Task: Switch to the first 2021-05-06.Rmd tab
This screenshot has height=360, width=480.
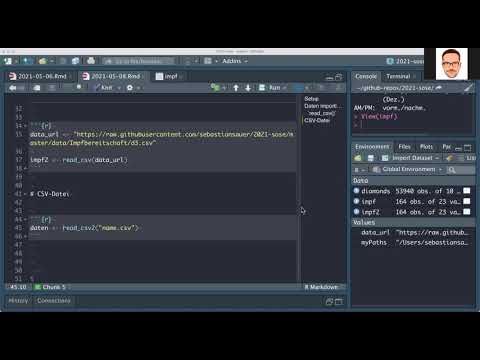Action: coord(41,76)
